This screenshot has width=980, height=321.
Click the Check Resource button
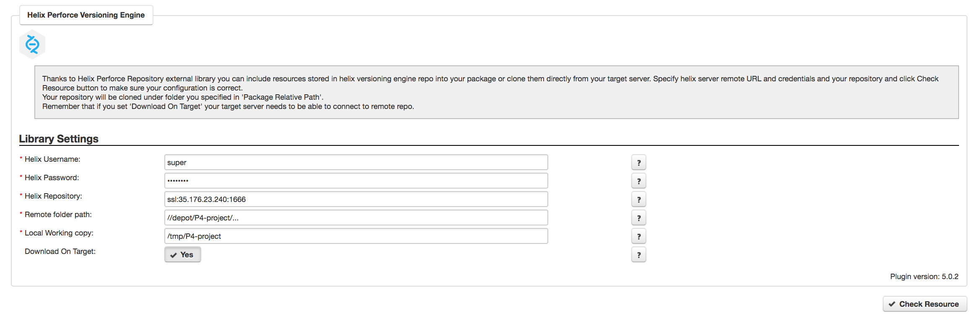tap(925, 304)
